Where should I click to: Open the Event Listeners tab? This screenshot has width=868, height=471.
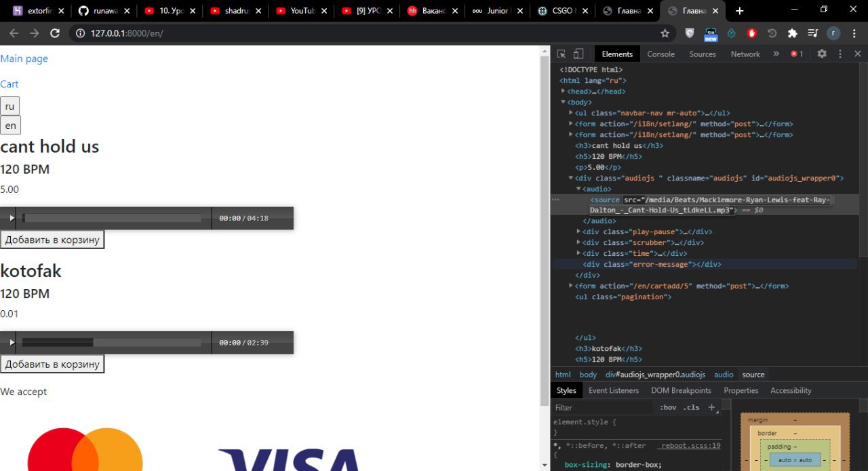pyautogui.click(x=614, y=390)
